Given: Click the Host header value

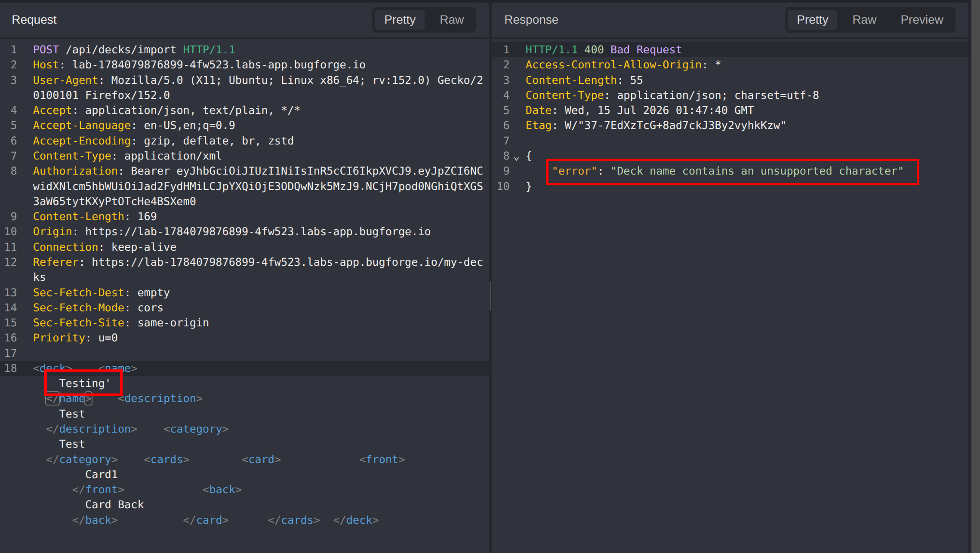Looking at the screenshot, I should click(219, 65).
